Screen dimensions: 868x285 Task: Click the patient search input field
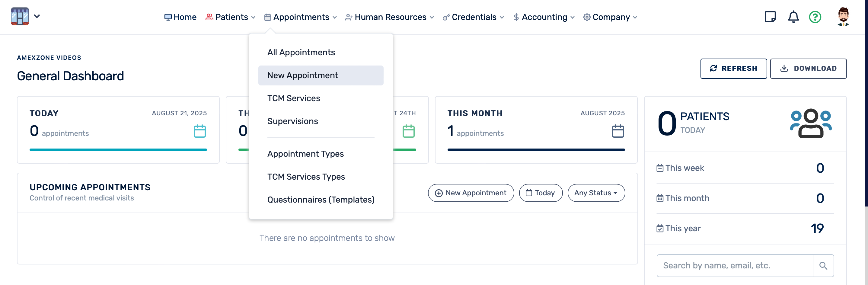[735, 266]
